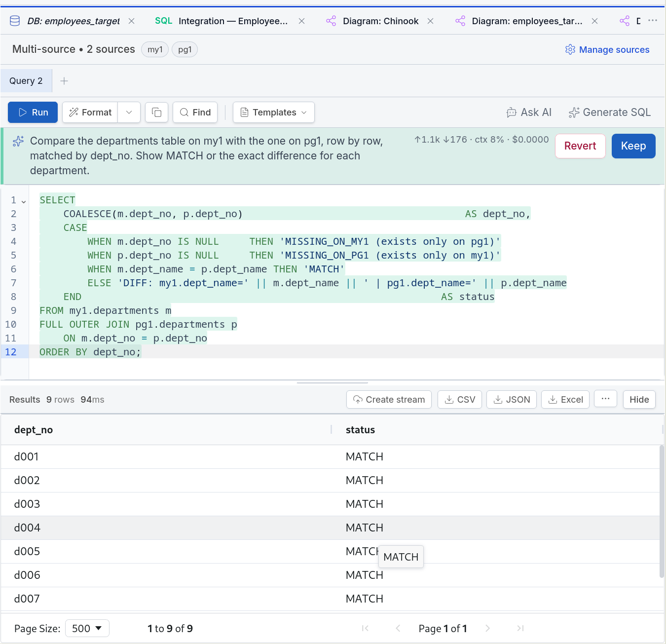This screenshot has height=644, width=666.
Task: Open Manage sources
Action: pyautogui.click(x=607, y=49)
